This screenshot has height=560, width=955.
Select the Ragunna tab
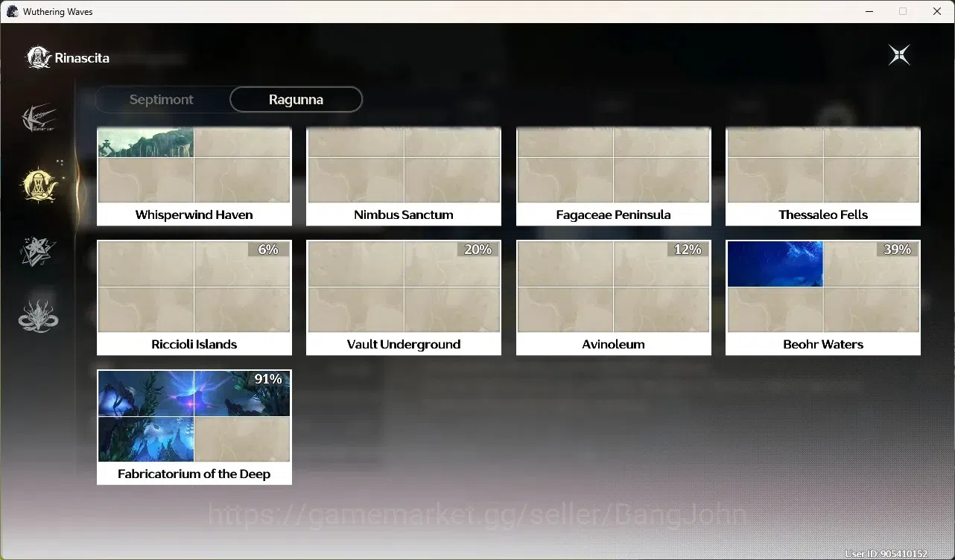coord(296,99)
